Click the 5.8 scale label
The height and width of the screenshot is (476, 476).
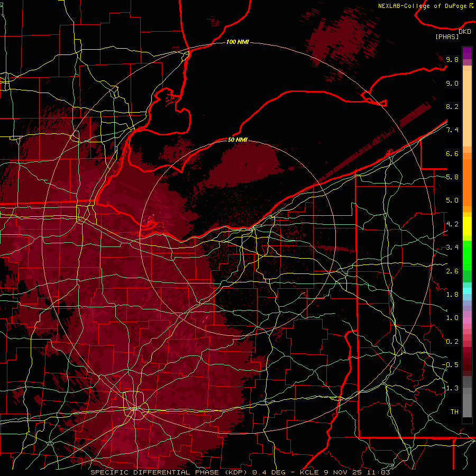(x=452, y=177)
